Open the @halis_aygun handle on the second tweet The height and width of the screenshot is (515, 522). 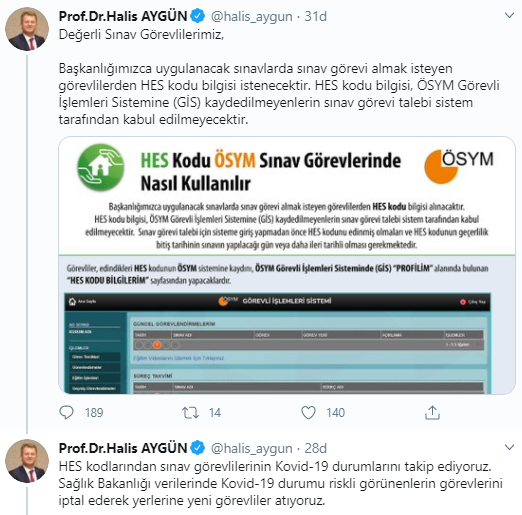coord(252,449)
